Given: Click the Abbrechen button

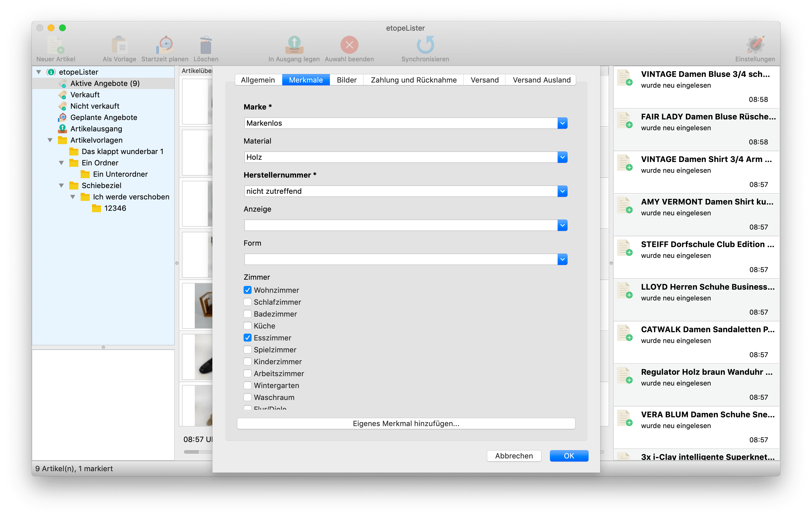Looking at the screenshot, I should 514,456.
